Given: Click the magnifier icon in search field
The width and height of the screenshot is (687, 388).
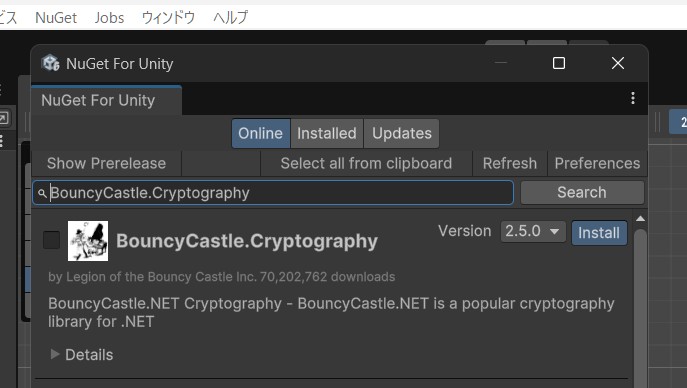Looking at the screenshot, I should (x=42, y=193).
